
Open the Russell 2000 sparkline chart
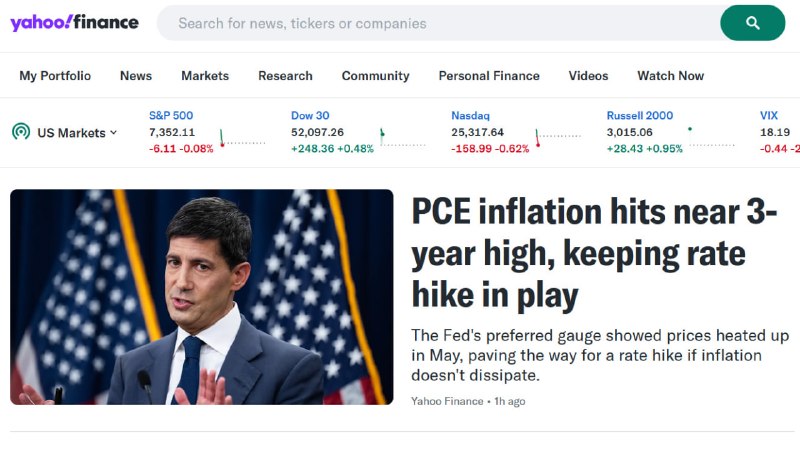pos(711,138)
